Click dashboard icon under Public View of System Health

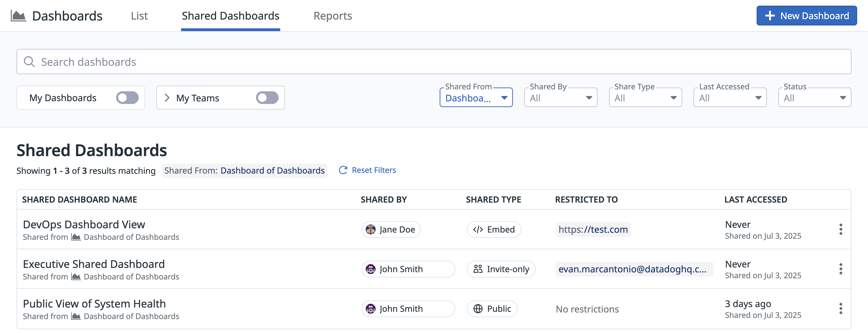pyautogui.click(x=76, y=316)
